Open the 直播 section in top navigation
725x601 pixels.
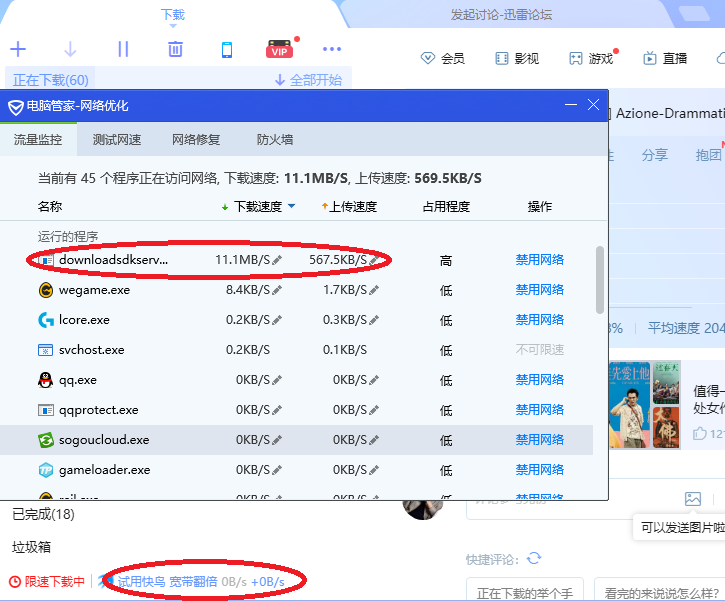[665, 58]
